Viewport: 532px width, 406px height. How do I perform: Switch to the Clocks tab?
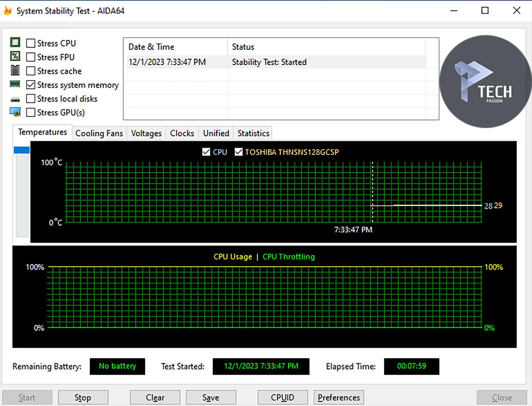tap(182, 133)
